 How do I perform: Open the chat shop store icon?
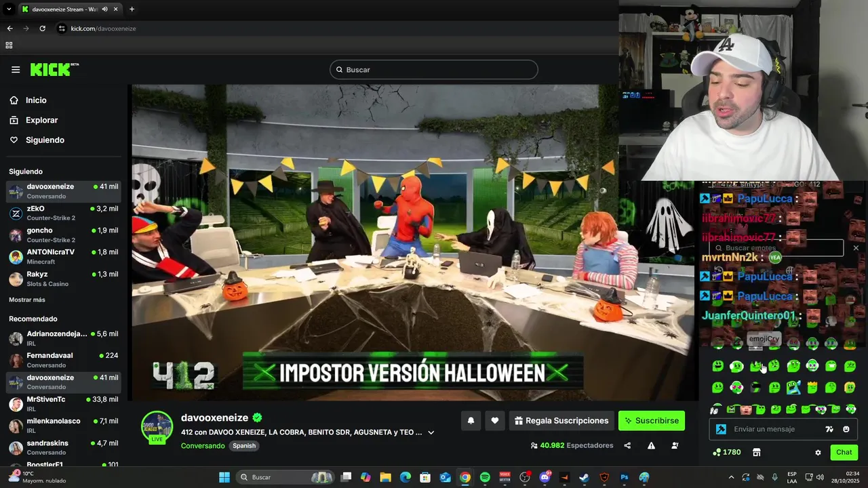pos(757,452)
